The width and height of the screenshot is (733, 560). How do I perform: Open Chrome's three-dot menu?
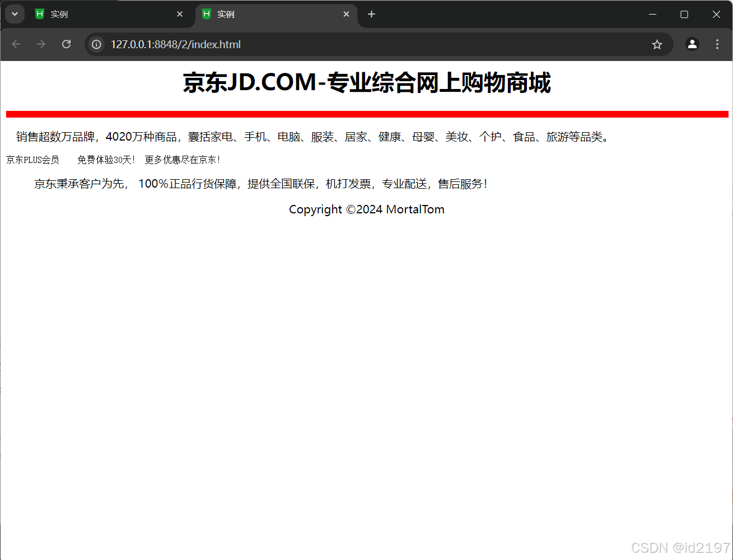(717, 44)
